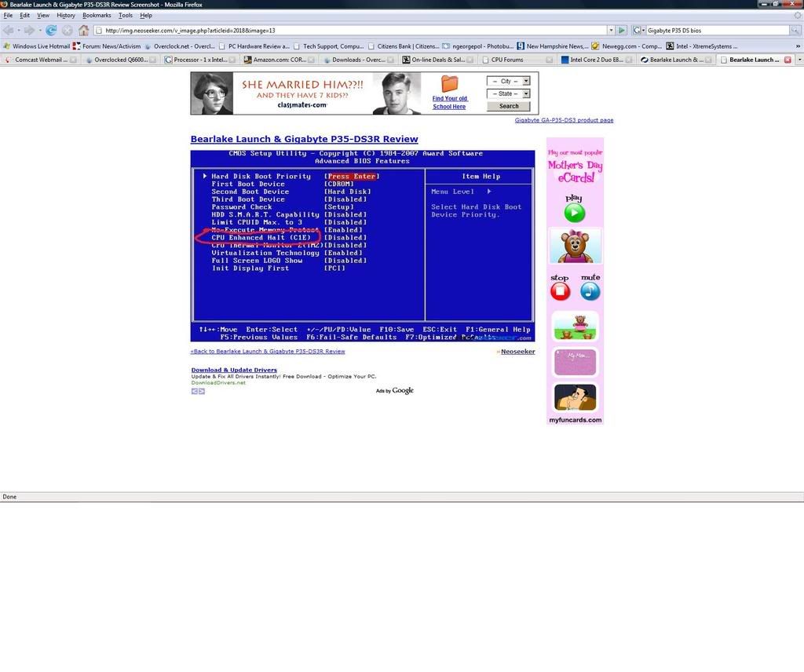Screen dimensions: 804x672
Task: Run search with magnifier icon
Action: pos(795,31)
